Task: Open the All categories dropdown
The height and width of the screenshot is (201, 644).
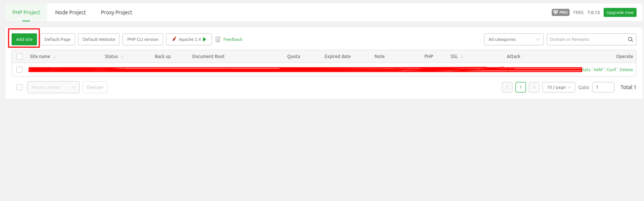Action: click(514, 39)
